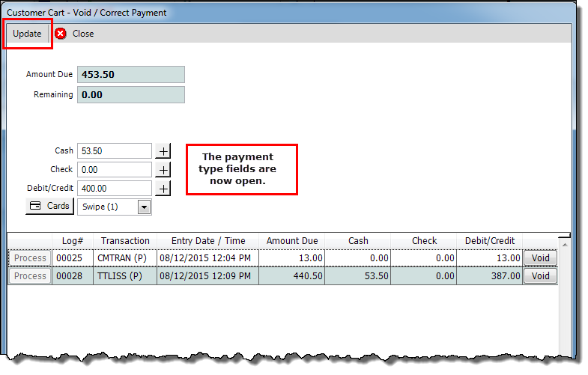Click the Update toolbar button
The width and height of the screenshot is (588, 375).
tap(27, 34)
